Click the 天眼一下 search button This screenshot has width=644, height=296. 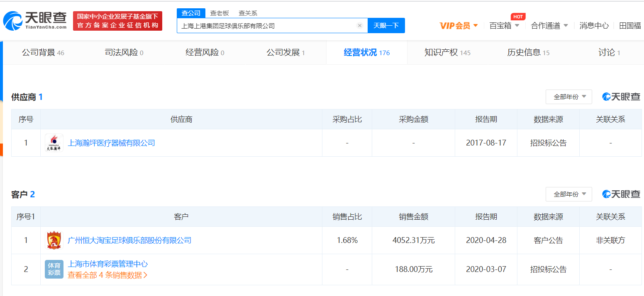click(x=386, y=26)
